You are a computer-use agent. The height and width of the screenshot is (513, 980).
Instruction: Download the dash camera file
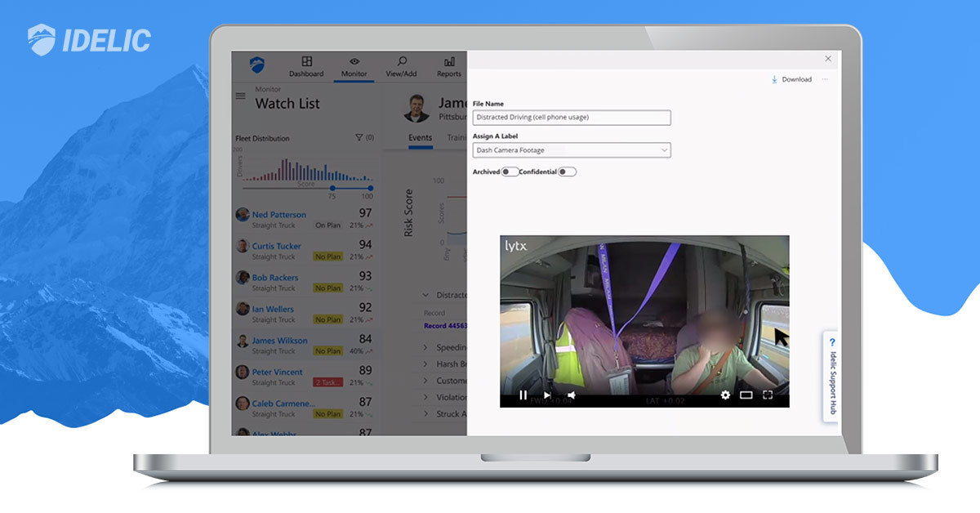(791, 79)
